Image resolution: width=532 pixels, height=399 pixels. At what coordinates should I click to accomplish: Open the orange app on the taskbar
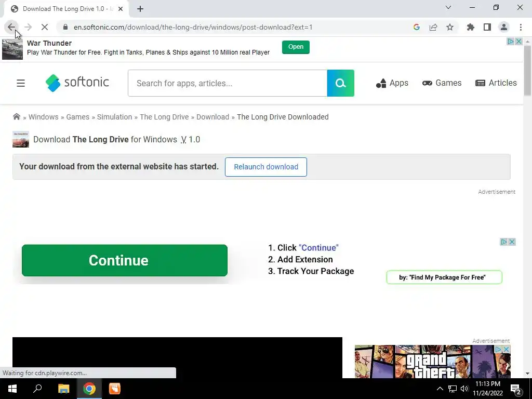pyautogui.click(x=115, y=389)
